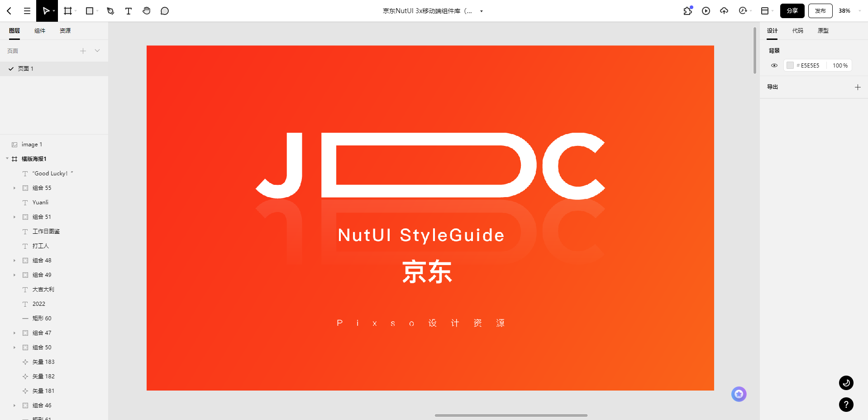Open the help question mark button
The height and width of the screenshot is (420, 868).
tap(846, 405)
